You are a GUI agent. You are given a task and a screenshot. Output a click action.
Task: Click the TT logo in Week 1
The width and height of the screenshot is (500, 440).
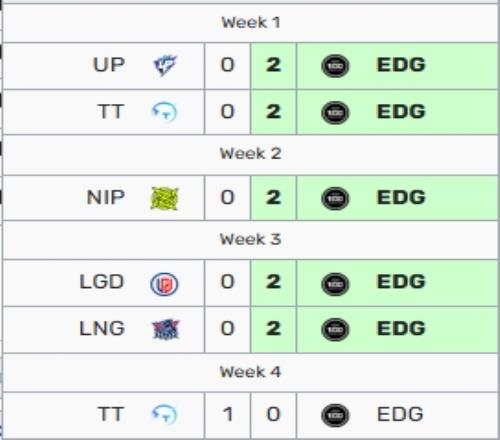click(x=164, y=112)
